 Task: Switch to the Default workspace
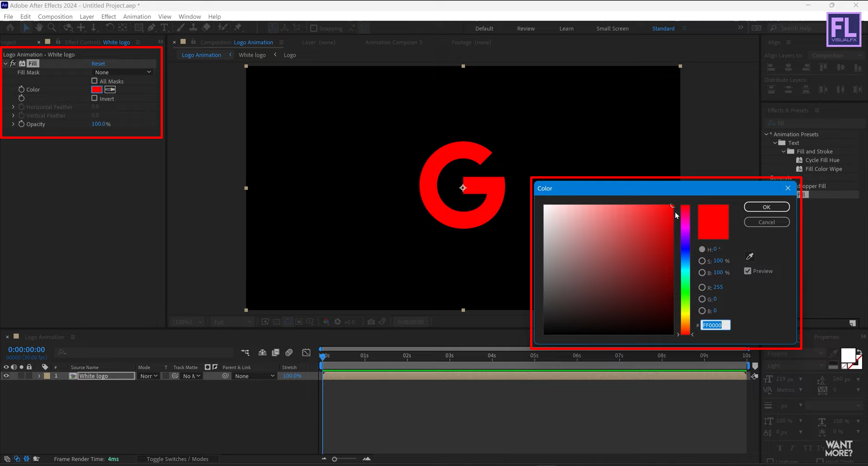coord(484,28)
